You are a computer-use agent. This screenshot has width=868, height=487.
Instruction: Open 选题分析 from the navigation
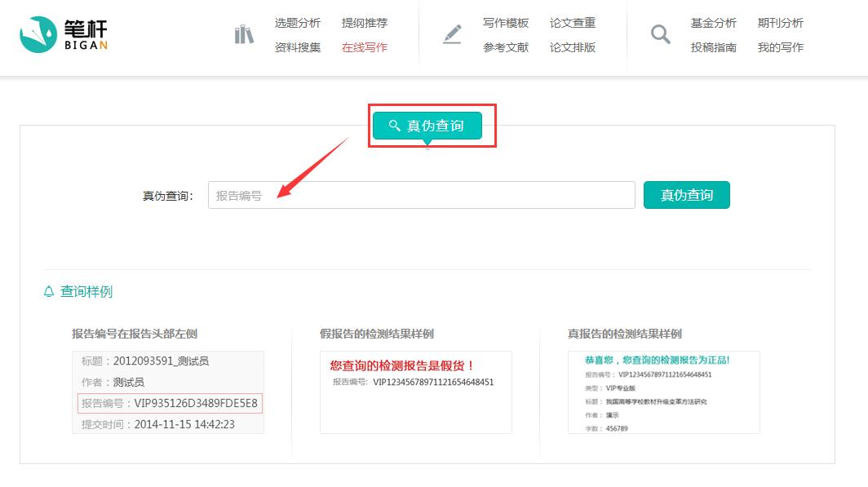(299, 23)
